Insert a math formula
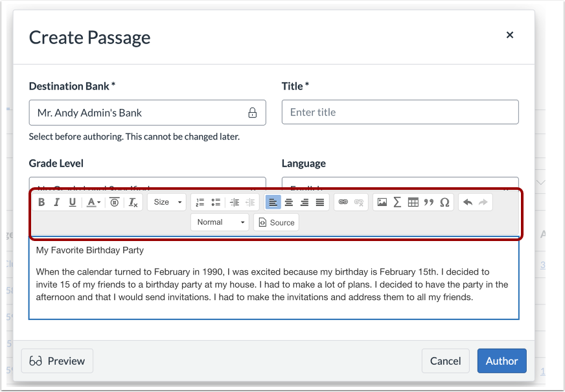 point(397,202)
